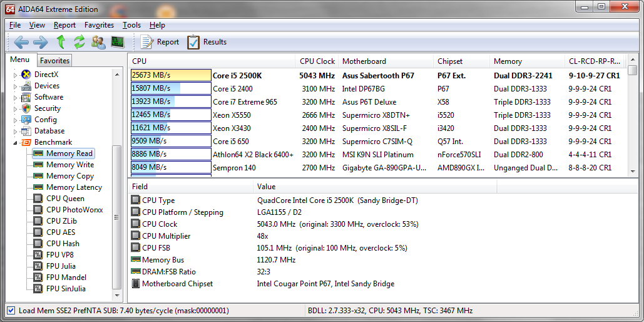
Task: Select the Database icon in tree
Action: point(26,131)
